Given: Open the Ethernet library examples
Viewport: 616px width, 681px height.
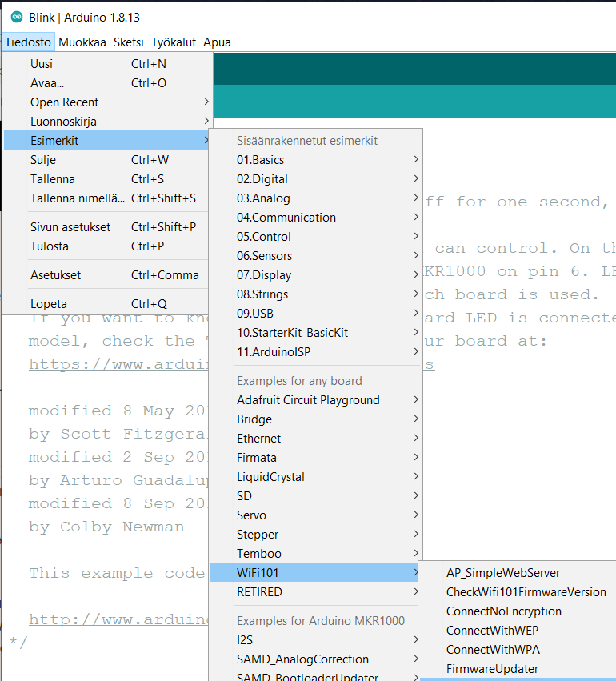Looking at the screenshot, I should coord(315,439).
